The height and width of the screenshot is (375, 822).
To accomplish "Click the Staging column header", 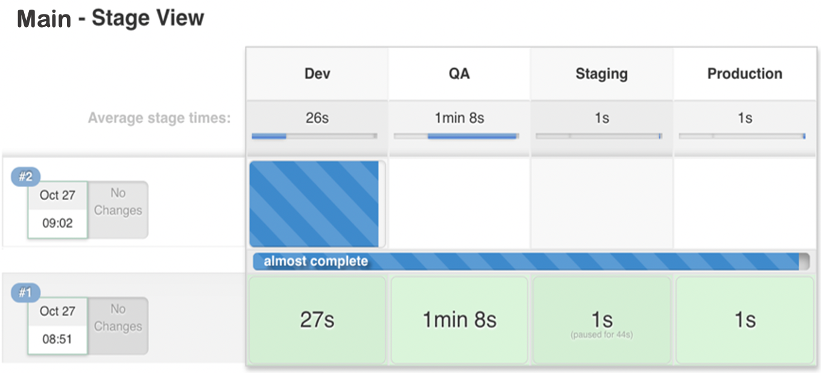I will click(x=602, y=74).
